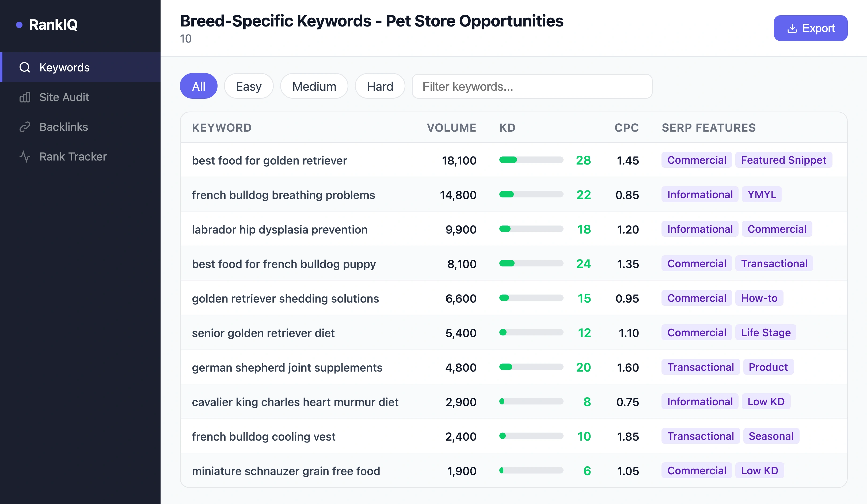867x504 pixels.
Task: Click the KD bar for german shepherd joint supplements
Action: pos(531,367)
